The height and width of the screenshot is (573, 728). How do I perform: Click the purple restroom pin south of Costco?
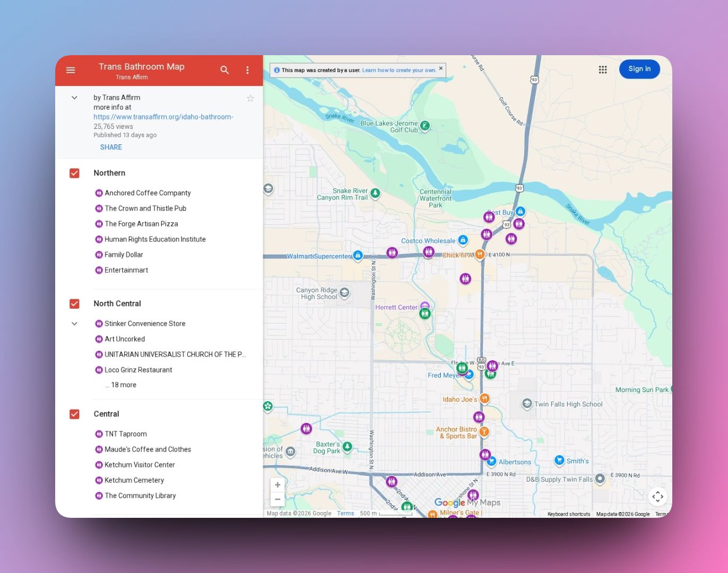point(465,279)
